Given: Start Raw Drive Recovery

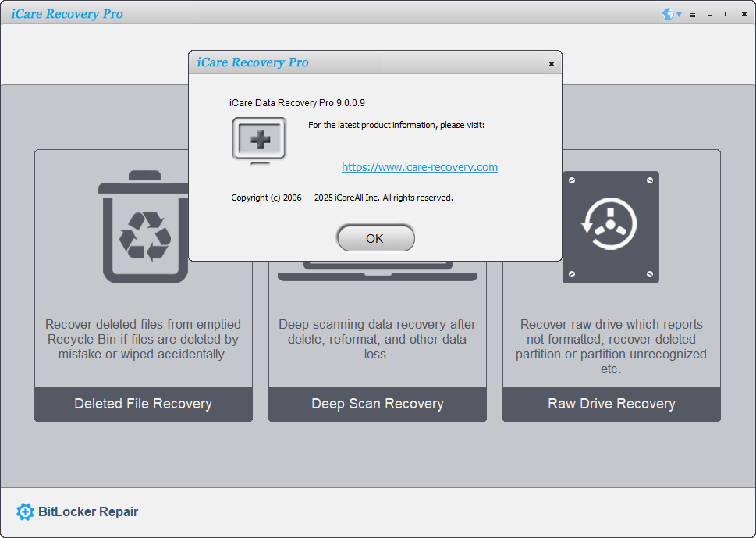Looking at the screenshot, I should pyautogui.click(x=612, y=404).
